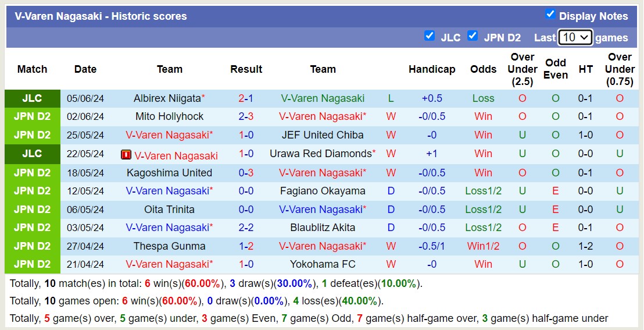Screen dimensions: 644x330
Task: Uncheck the JPN D2 competition checkbox
Action: point(473,36)
